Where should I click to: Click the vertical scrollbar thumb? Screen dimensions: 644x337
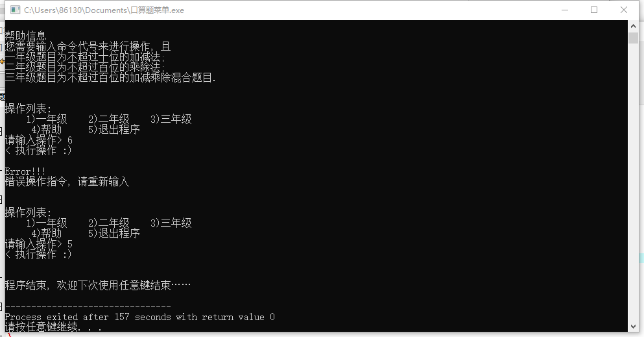[633, 38]
